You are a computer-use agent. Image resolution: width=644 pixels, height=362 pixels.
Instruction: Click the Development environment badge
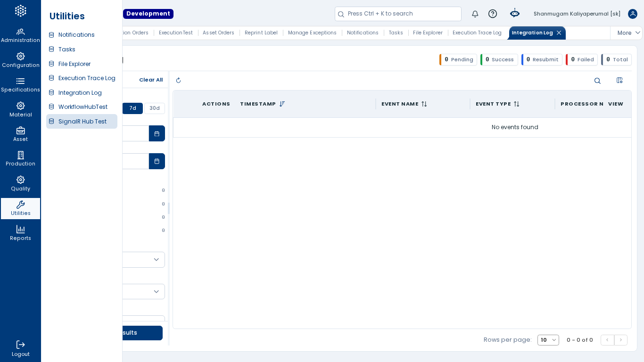coord(148,14)
